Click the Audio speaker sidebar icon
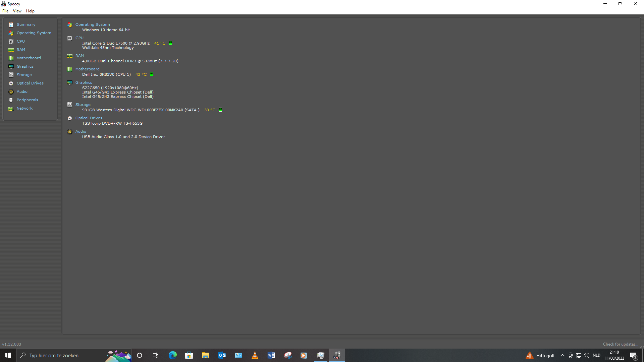This screenshot has width=644, height=362. [x=11, y=92]
